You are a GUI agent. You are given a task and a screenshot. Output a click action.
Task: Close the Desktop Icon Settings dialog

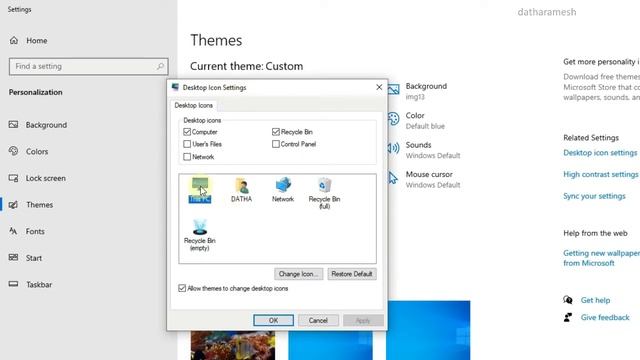[379, 87]
